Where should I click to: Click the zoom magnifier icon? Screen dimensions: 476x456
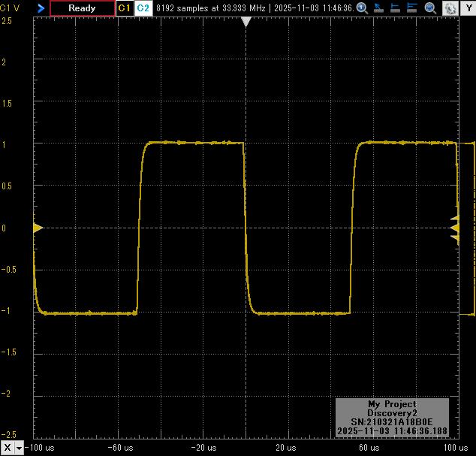point(430,8)
